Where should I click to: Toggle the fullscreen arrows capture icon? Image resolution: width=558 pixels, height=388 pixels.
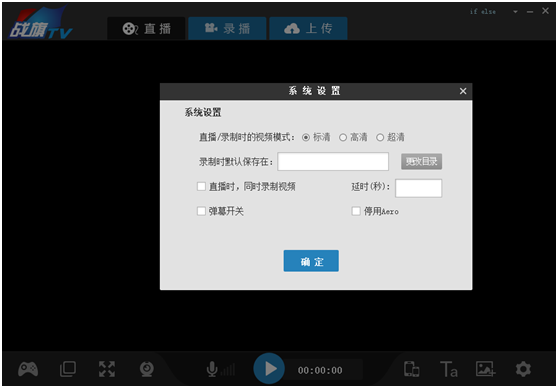click(x=107, y=369)
